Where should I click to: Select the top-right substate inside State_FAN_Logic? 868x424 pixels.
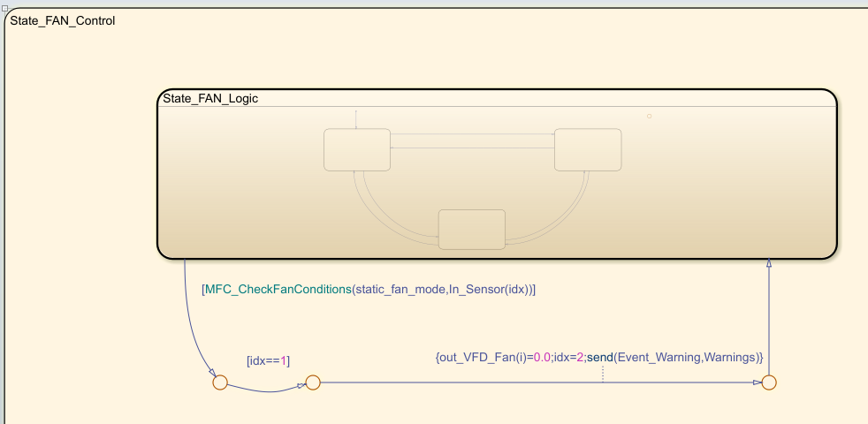point(588,149)
